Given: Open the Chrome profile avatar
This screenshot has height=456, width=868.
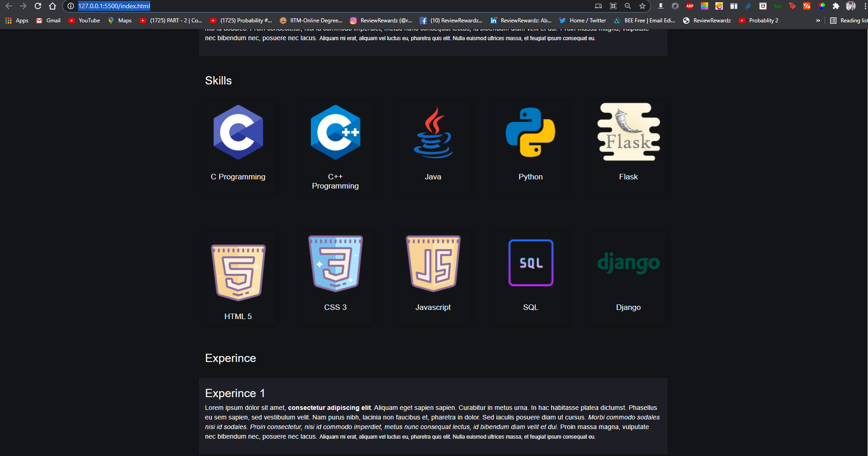Looking at the screenshot, I should pyautogui.click(x=851, y=6).
